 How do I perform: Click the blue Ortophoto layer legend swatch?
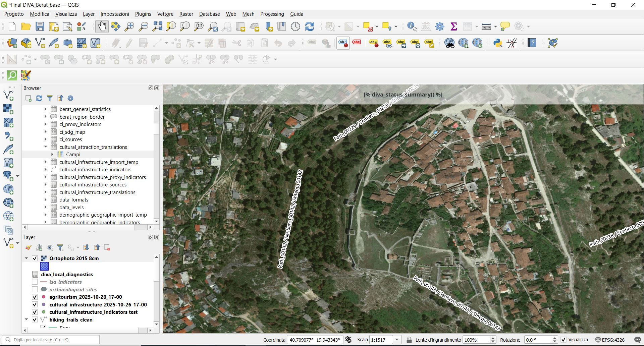coord(44,266)
